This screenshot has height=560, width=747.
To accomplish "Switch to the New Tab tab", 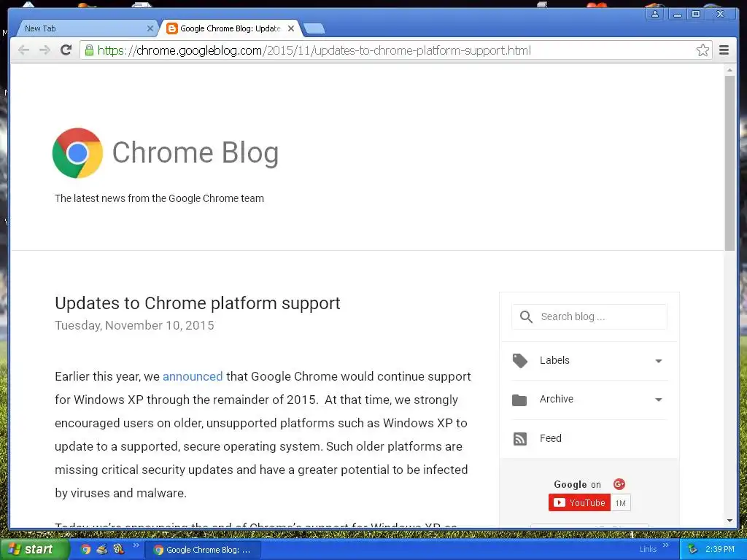I will click(x=86, y=28).
